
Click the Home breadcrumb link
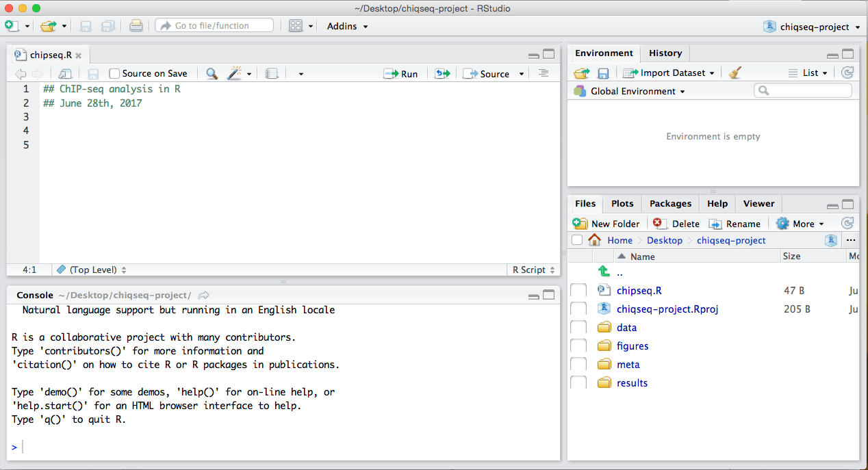pos(620,240)
